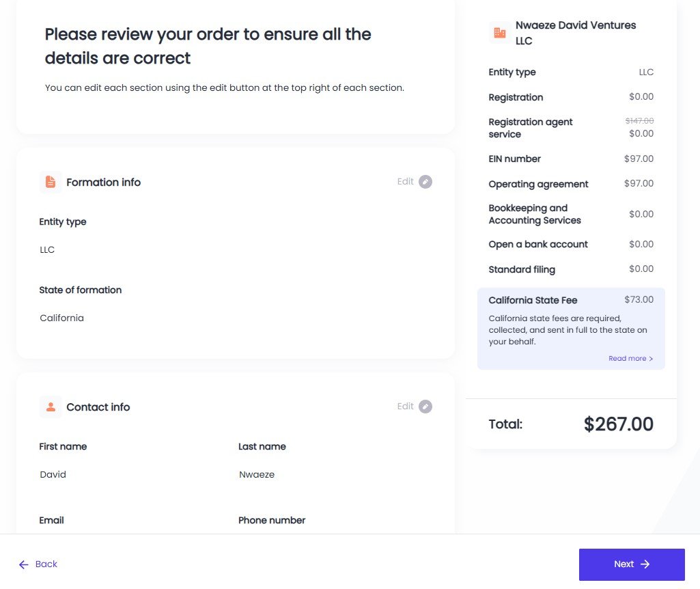Viewport: 700px width, 589px height.
Task: Click the Operating agreement $97.00 price
Action: (x=639, y=183)
